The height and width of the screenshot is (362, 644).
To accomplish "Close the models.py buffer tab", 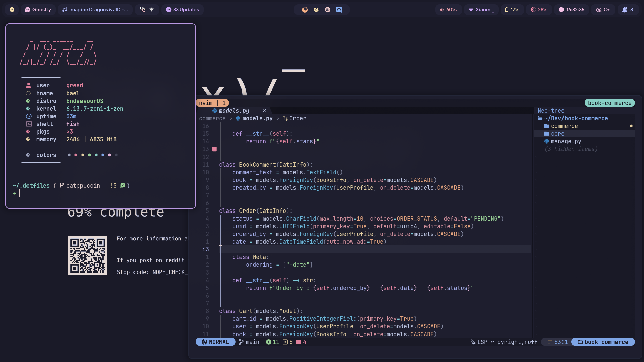I will pyautogui.click(x=264, y=111).
